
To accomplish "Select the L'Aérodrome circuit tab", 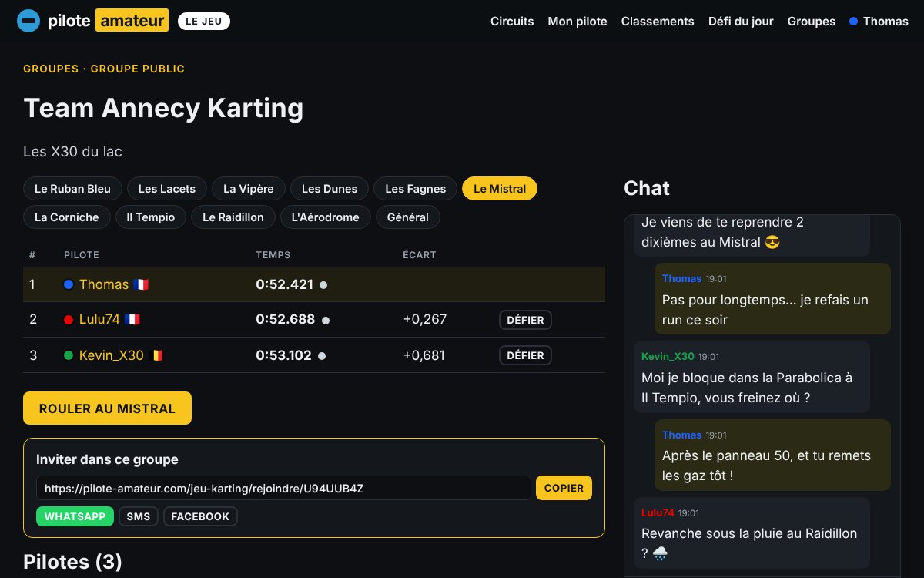I will click(x=326, y=217).
